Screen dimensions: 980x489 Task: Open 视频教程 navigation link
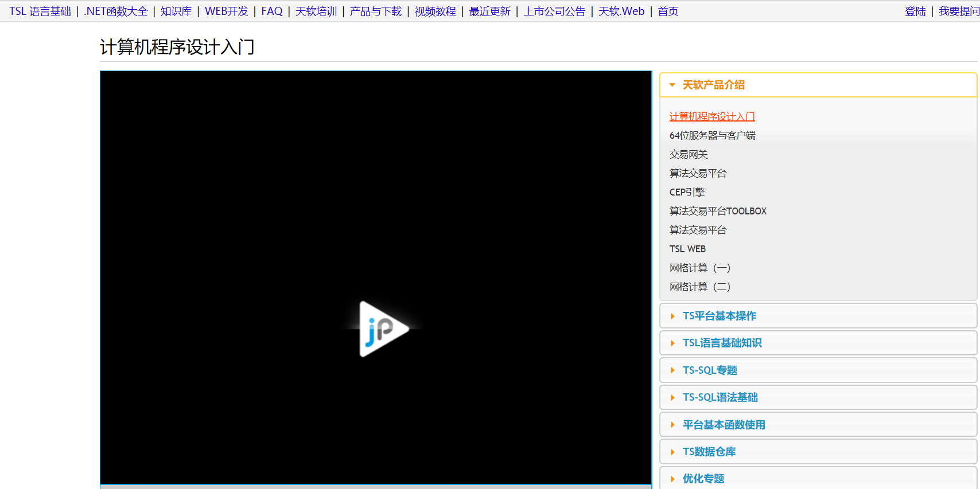point(435,11)
